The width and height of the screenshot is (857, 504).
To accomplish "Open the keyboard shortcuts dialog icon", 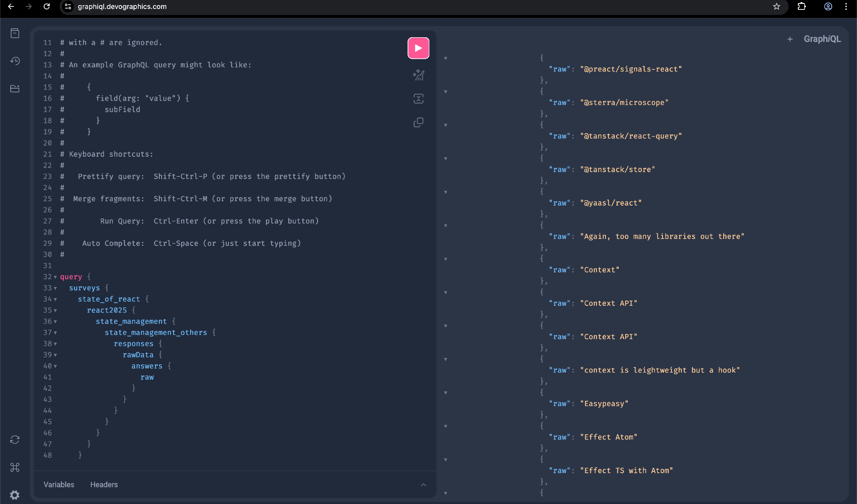I will [x=15, y=467].
